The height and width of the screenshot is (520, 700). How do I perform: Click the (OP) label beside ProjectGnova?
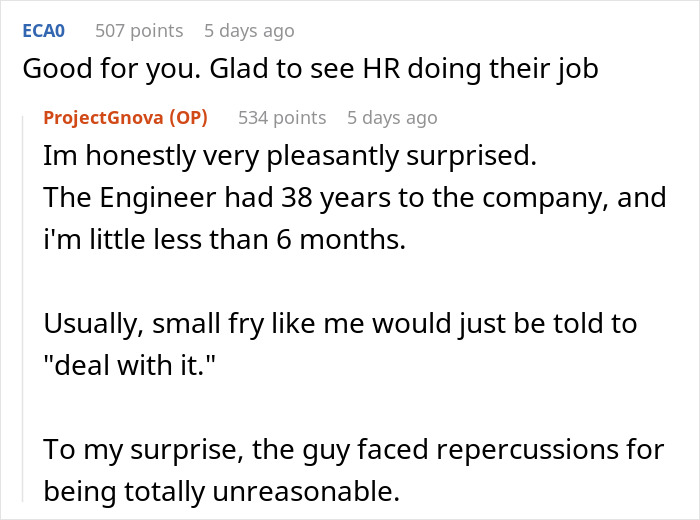(x=187, y=118)
